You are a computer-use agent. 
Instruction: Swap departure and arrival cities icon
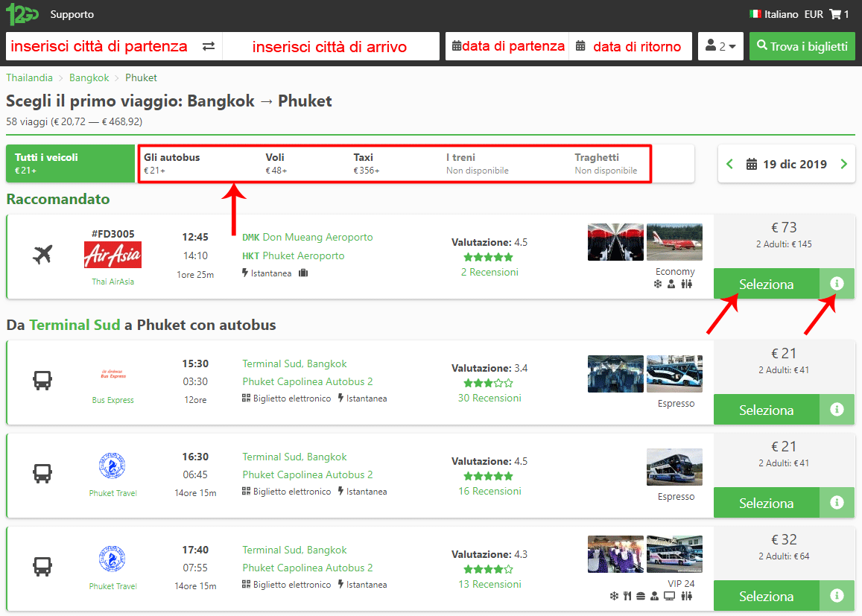(209, 47)
